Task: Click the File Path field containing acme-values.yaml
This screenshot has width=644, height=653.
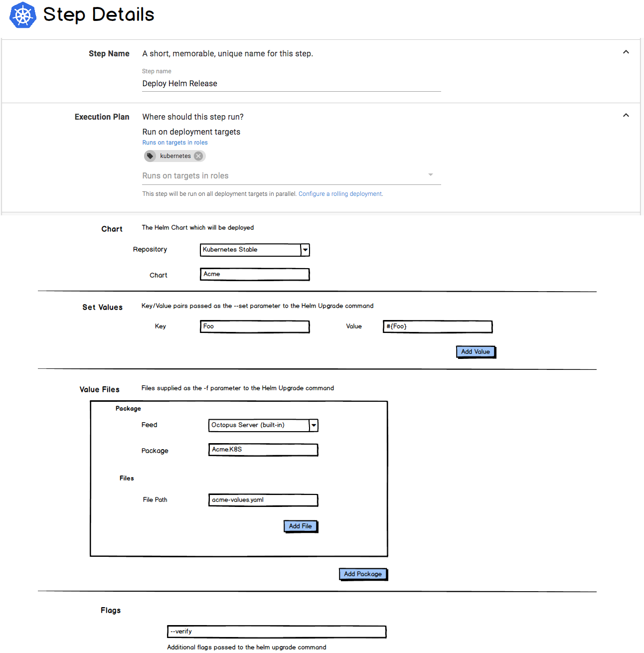Action: tap(263, 500)
